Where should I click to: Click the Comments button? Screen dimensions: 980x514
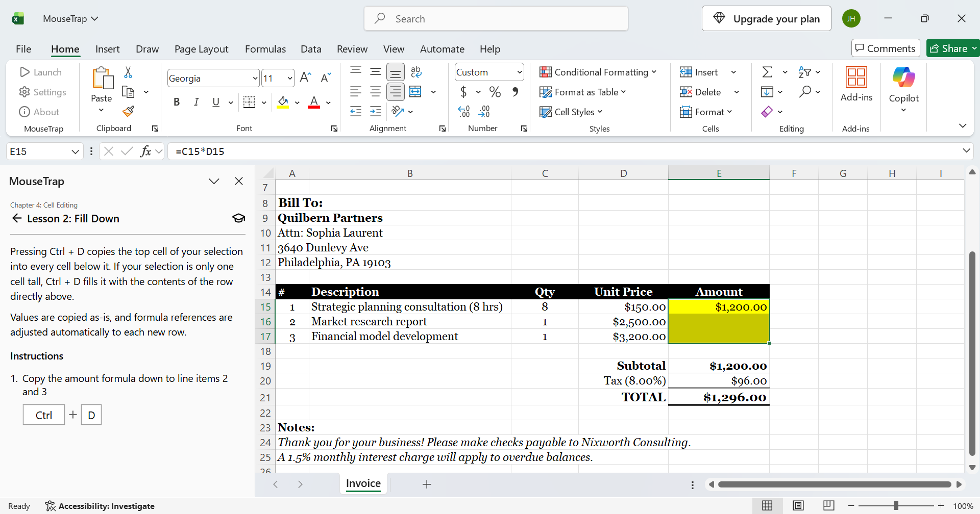coord(886,48)
